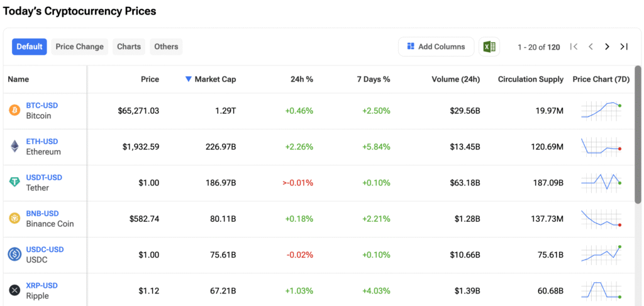Screen dimensions: 644x306
Task: Open the ETH-USD link
Action: [x=42, y=141]
